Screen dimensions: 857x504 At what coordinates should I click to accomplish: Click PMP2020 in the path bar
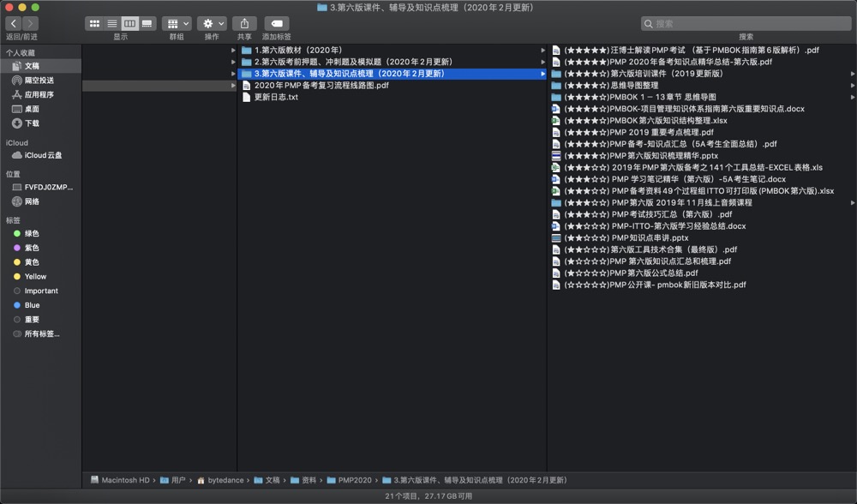point(354,480)
